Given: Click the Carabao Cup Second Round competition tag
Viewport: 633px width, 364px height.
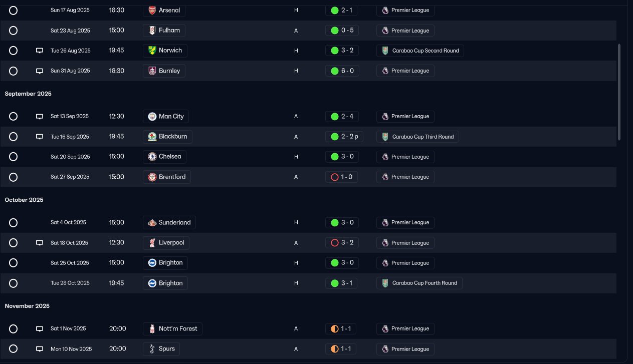Looking at the screenshot, I should (x=420, y=51).
